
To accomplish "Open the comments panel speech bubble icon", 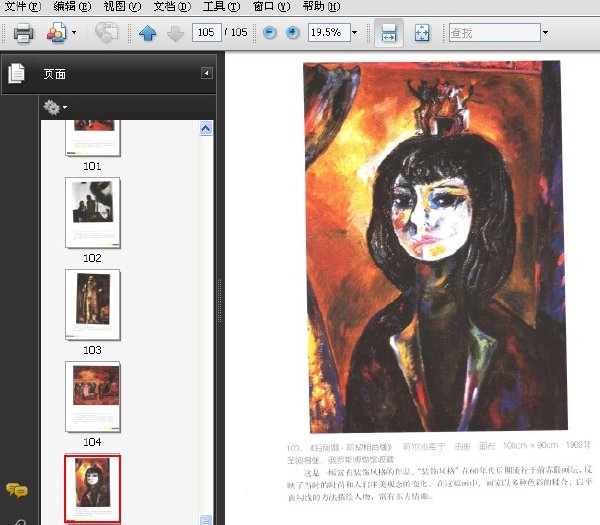I will coord(16,490).
